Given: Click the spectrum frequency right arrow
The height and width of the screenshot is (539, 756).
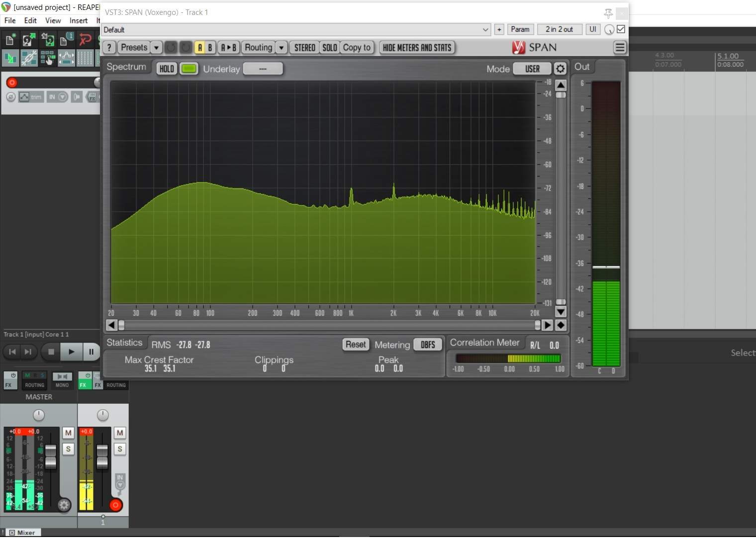Looking at the screenshot, I should (x=547, y=325).
